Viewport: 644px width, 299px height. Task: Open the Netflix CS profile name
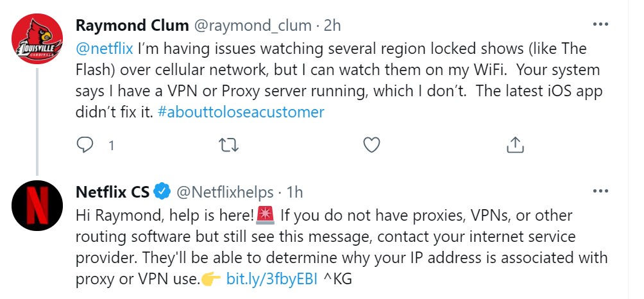[112, 191]
